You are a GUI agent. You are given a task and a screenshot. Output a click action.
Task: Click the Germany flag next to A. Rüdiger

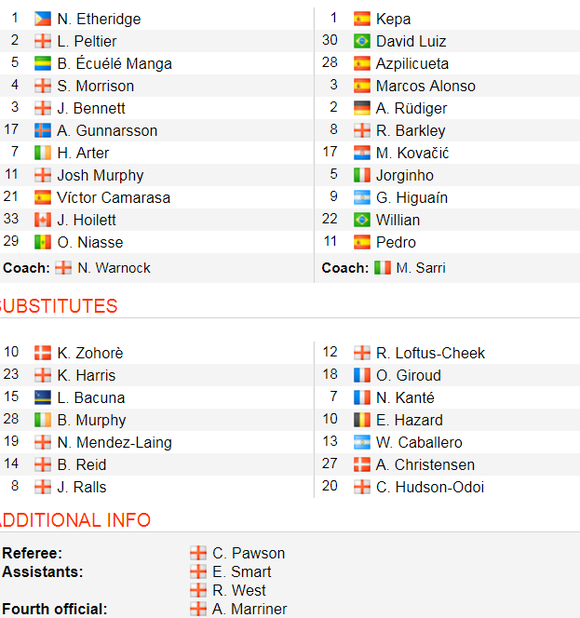(x=362, y=108)
